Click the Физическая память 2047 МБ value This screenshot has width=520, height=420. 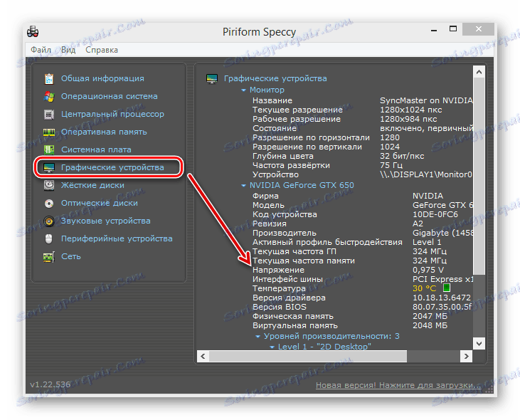click(430, 316)
